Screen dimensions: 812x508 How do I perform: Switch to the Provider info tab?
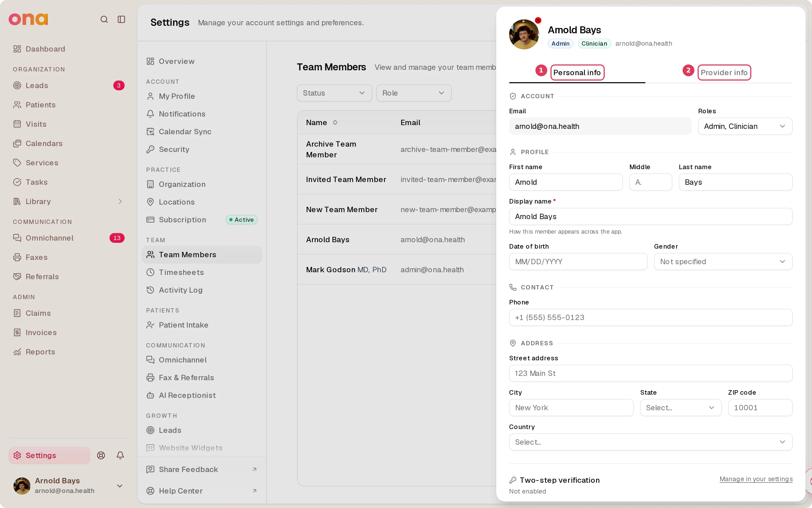coord(724,72)
